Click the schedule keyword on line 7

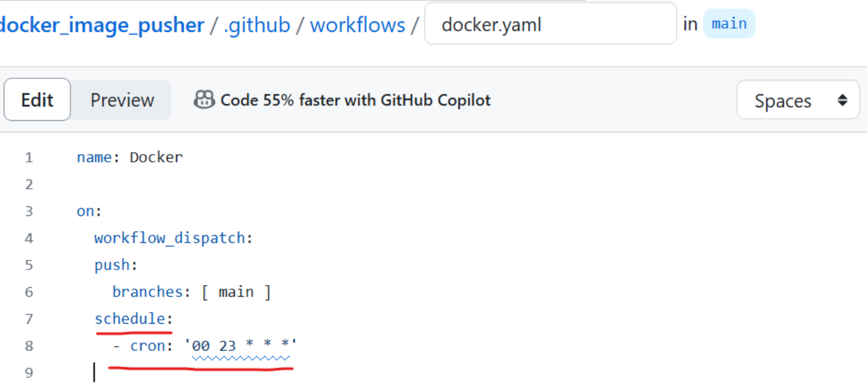(130, 318)
